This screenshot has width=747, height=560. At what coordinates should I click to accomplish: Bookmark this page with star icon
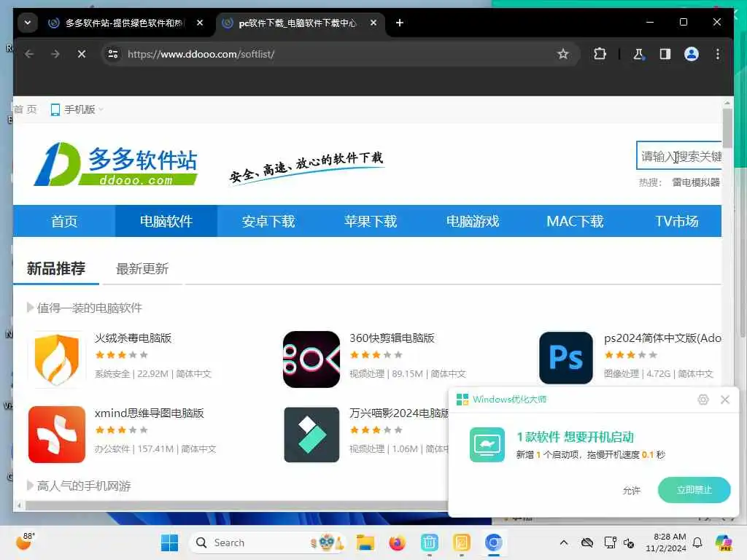click(x=562, y=54)
